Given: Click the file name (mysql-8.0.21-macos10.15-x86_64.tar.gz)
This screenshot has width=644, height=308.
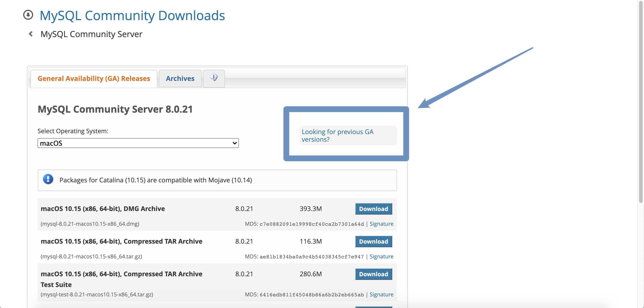Looking at the screenshot, I should (x=91, y=256).
